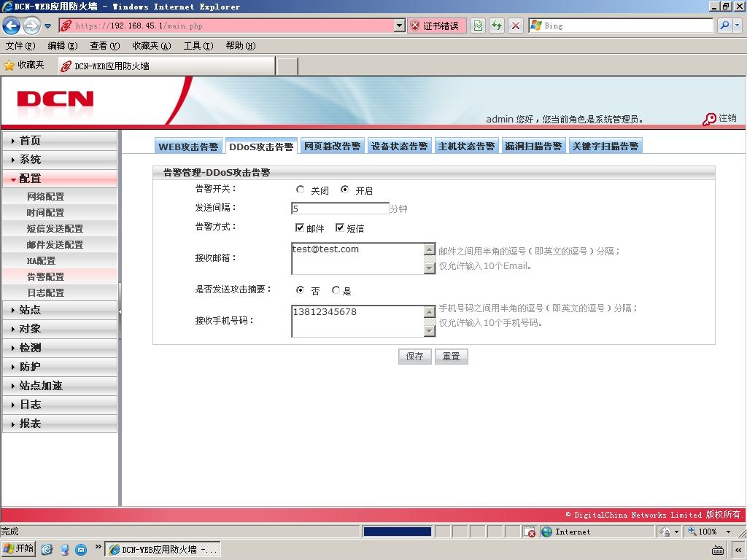The height and width of the screenshot is (560, 747).
Task: Toggle the 短信 alert method checkbox
Action: pyautogui.click(x=340, y=227)
